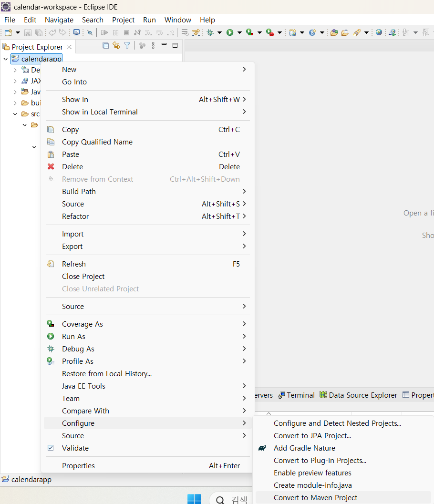Select Add Gradle Nature
This screenshot has width=434, height=504.
343,448
